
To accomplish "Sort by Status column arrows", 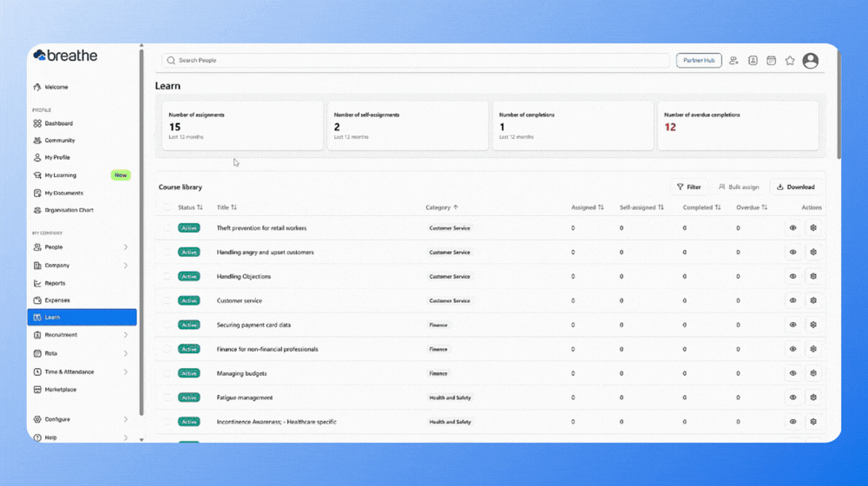I will 200,207.
